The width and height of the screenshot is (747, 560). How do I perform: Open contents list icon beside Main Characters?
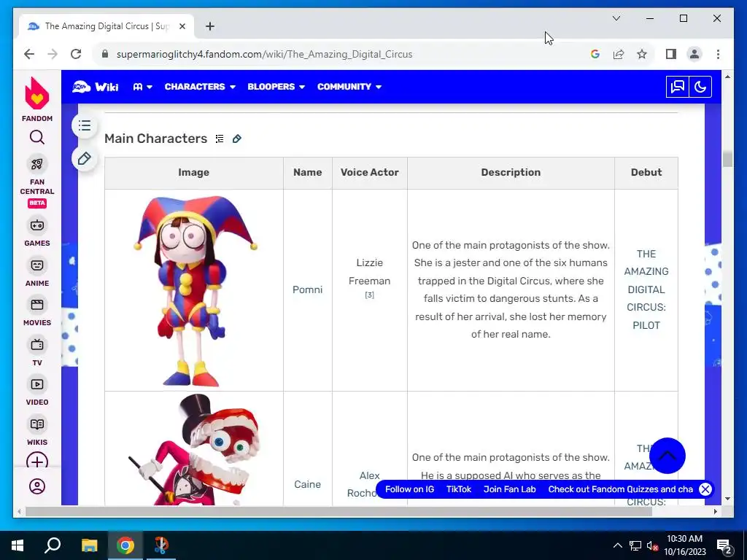click(x=220, y=139)
